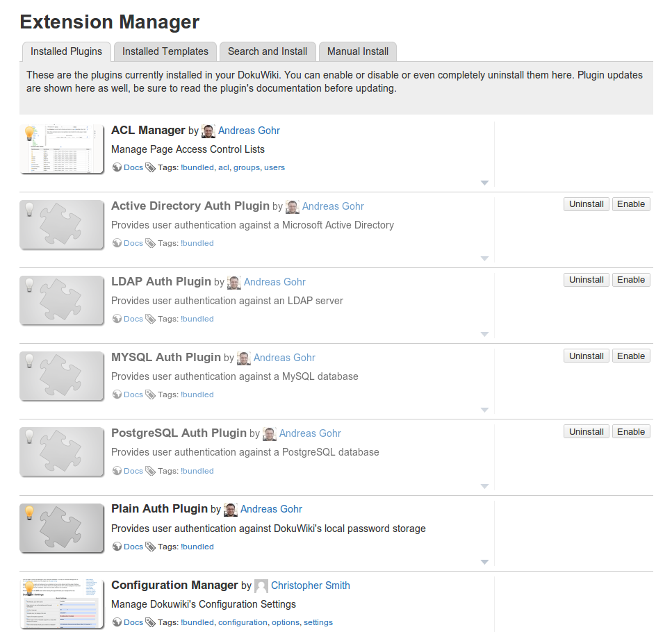Enable the PostgreSQL Auth Plugin
This screenshot has width=672, height=632.
(x=630, y=432)
